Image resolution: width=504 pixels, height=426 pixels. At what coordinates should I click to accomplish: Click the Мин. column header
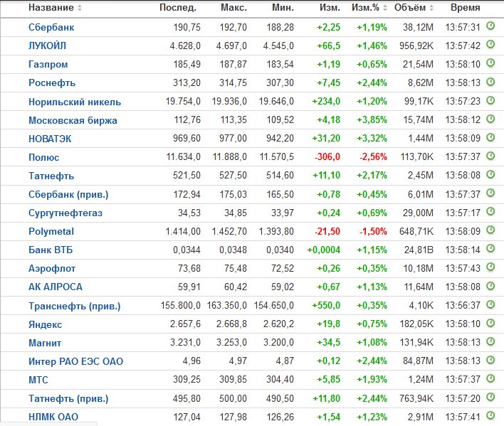coord(283,8)
